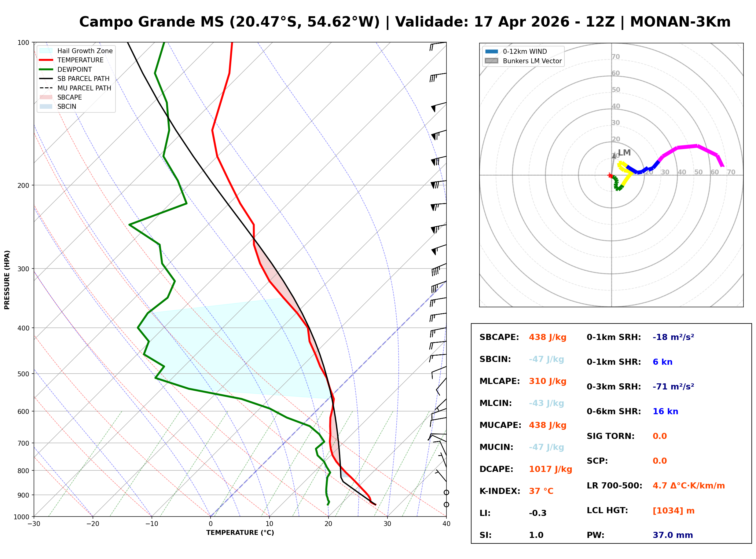Image resolution: width=756 pixels, height=559 pixels.
Task: Click the DCAPE value 1017 J/kg
Action: point(551,469)
